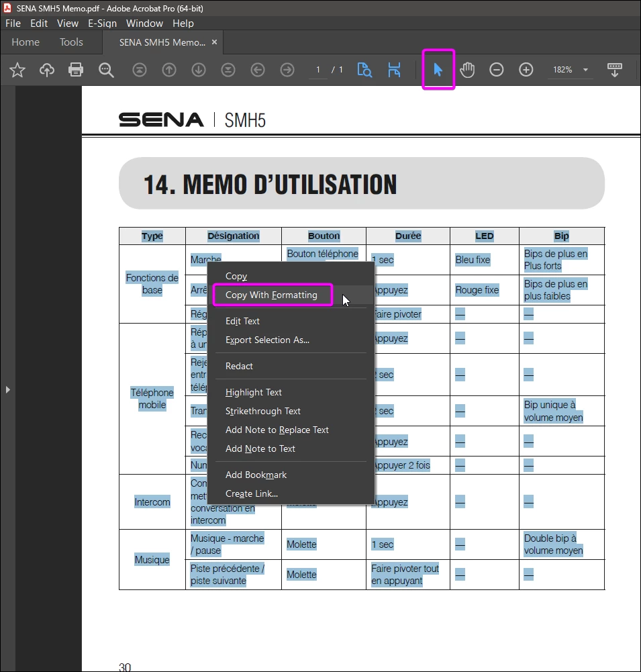Image resolution: width=641 pixels, height=672 pixels.
Task: Choose Export Selection As option
Action: [291, 340]
